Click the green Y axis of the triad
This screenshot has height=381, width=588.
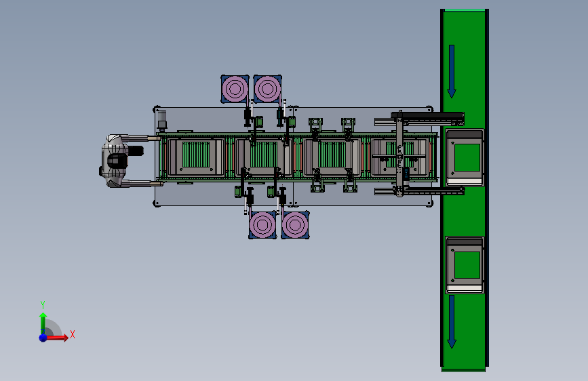(x=43, y=323)
